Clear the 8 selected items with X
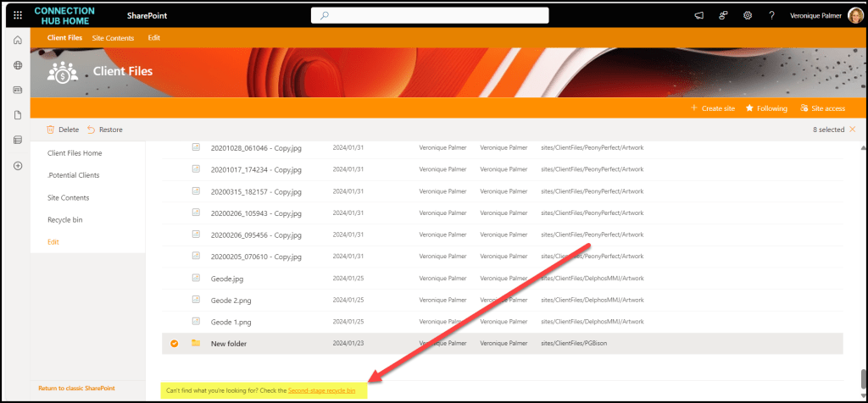This screenshot has height=403, width=868. pos(852,130)
